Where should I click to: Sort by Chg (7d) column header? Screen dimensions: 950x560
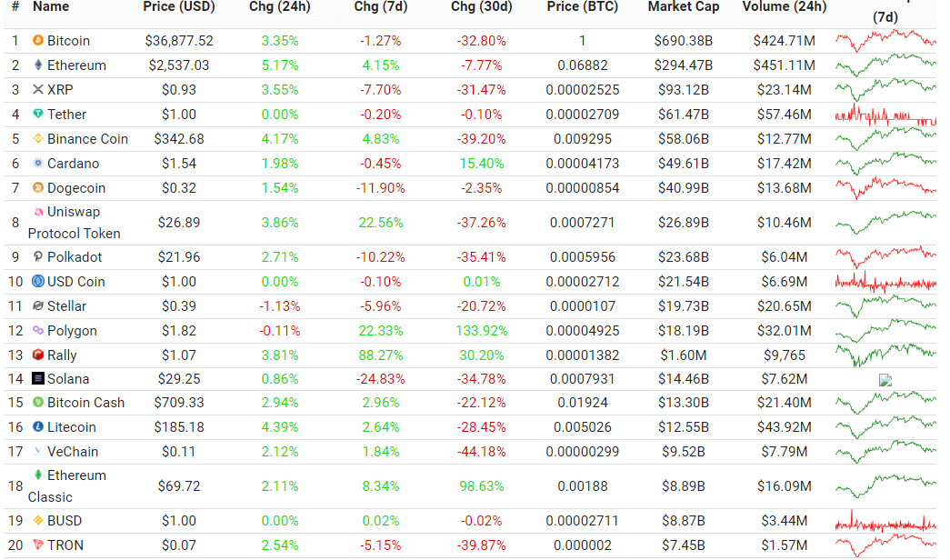(381, 6)
